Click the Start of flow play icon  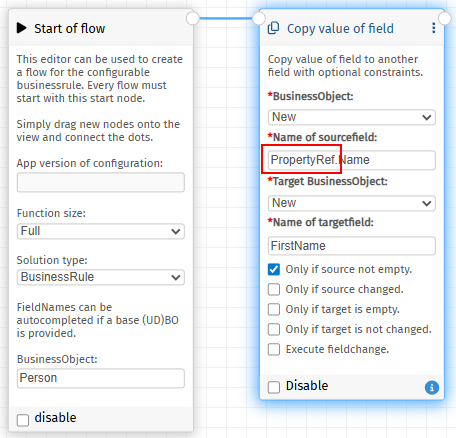pyautogui.click(x=22, y=28)
